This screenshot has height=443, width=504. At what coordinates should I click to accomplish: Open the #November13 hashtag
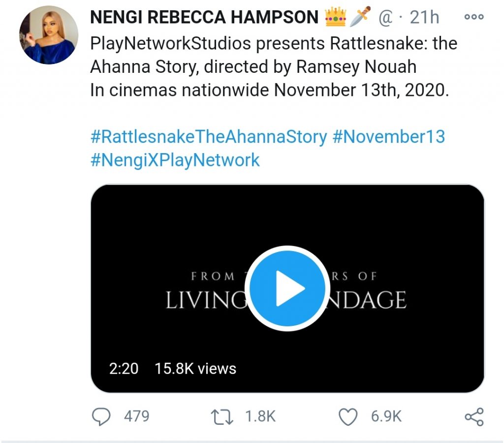click(389, 137)
